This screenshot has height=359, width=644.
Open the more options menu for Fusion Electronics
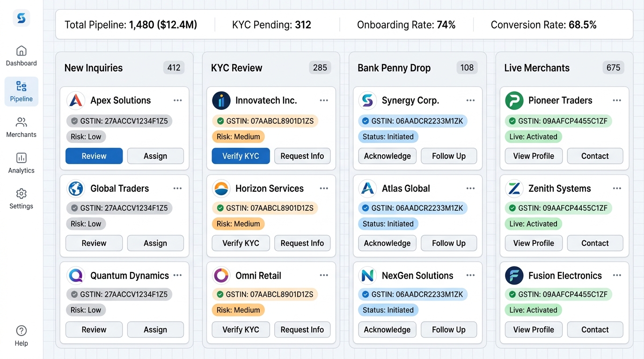click(x=617, y=275)
